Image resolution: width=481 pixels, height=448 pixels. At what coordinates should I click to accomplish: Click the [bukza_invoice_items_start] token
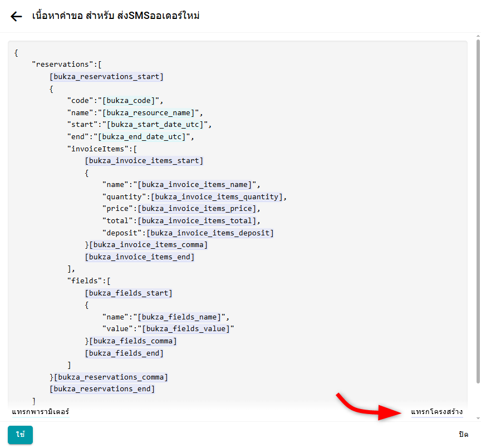[144, 161]
